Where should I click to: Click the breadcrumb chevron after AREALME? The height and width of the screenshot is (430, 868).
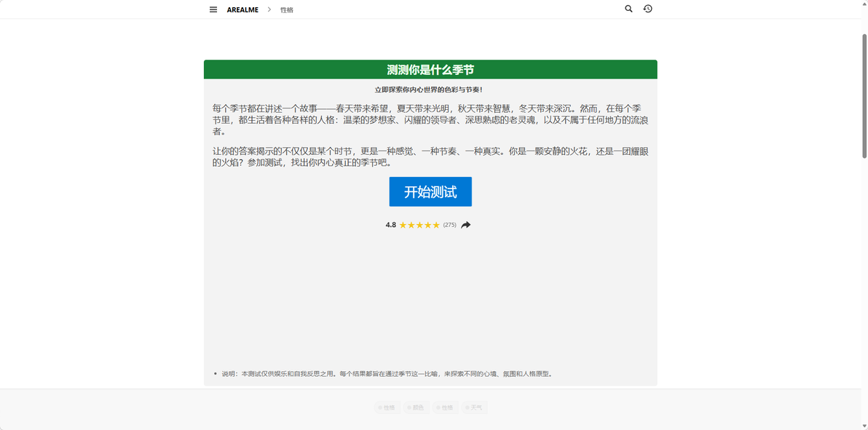click(269, 9)
